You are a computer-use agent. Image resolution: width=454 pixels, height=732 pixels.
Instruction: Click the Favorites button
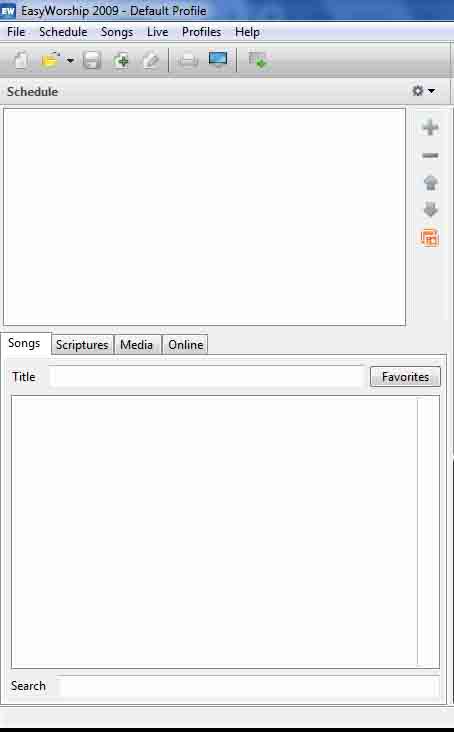pyautogui.click(x=405, y=377)
